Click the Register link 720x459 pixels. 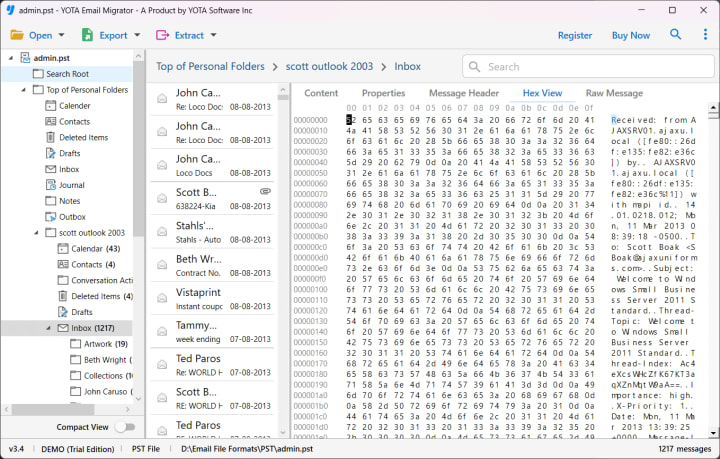coord(575,35)
